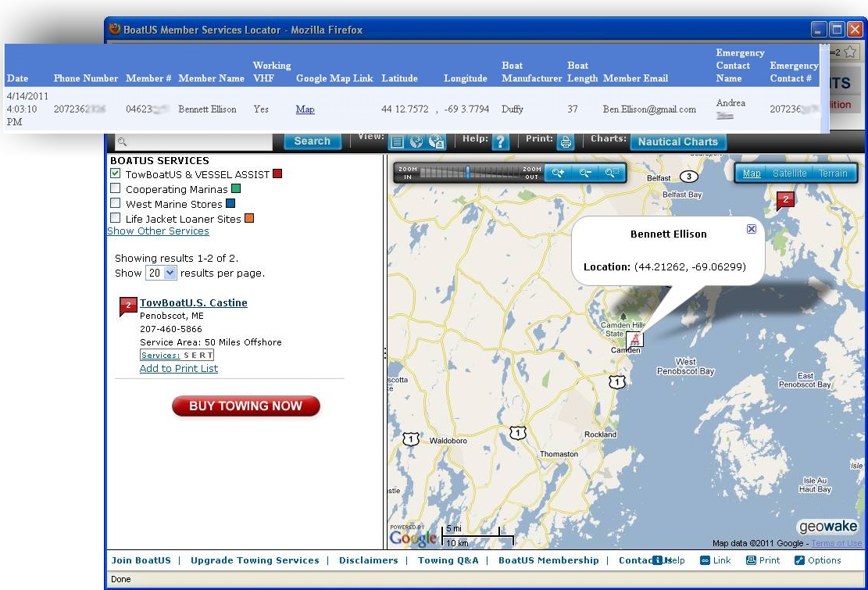Open Options via the wrench icon
Image resolution: width=868 pixels, height=590 pixels.
[x=799, y=560]
